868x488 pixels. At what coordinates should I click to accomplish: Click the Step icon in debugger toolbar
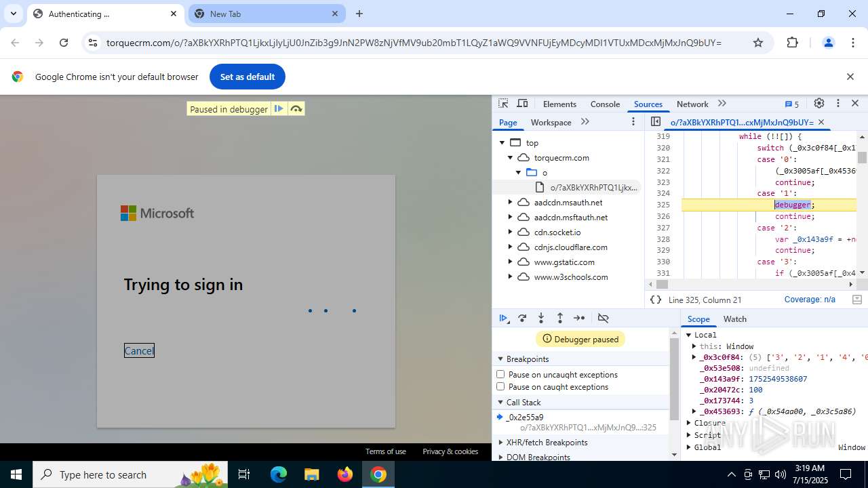click(579, 318)
